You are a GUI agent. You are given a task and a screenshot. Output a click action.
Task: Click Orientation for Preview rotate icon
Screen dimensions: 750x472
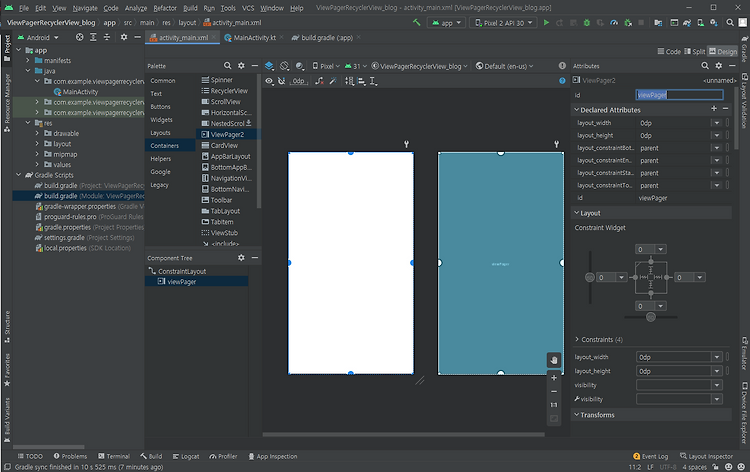click(x=285, y=66)
